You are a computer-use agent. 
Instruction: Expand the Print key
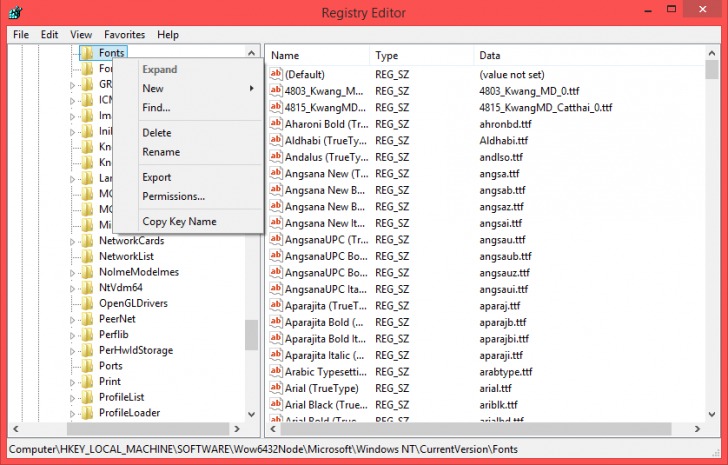[x=72, y=382]
